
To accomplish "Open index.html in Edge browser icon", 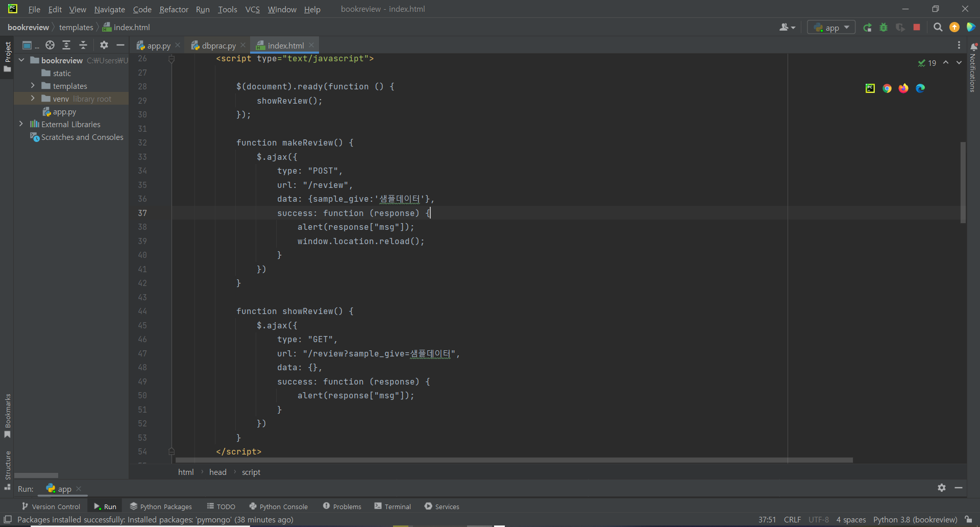I will [920, 88].
